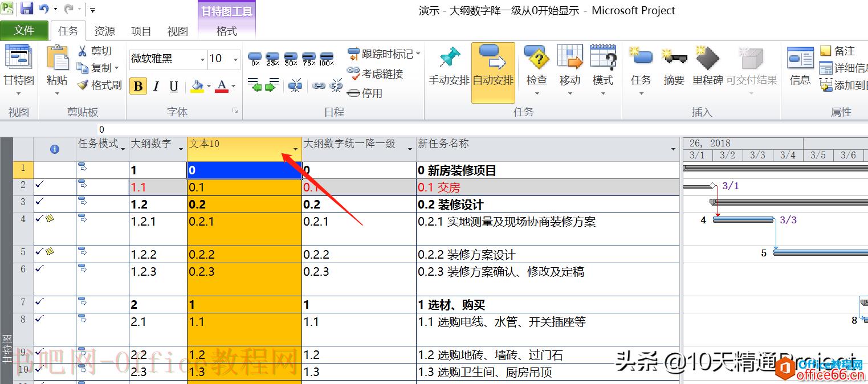Open the 大纲数字 column filter arrow
Screen dimensions: 868x384
181,149
